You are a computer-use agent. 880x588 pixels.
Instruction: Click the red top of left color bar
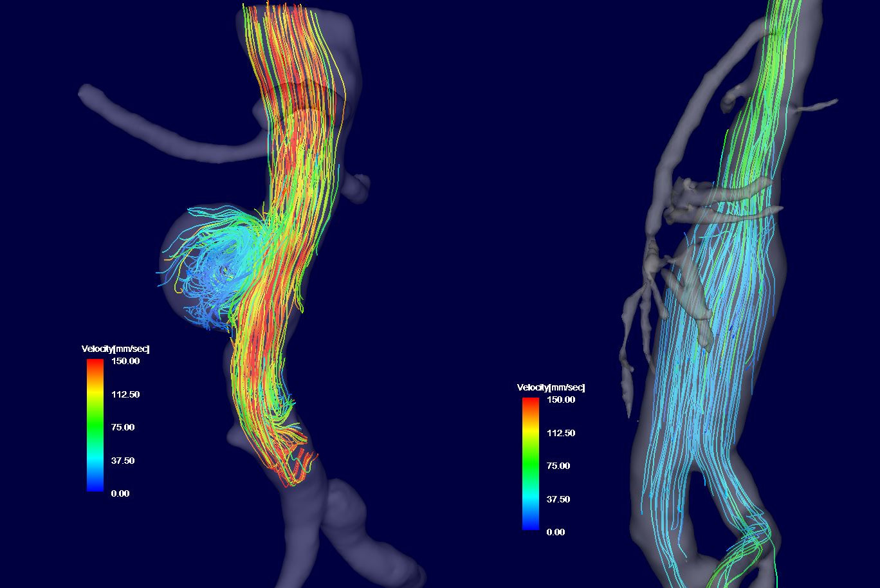[95, 364]
